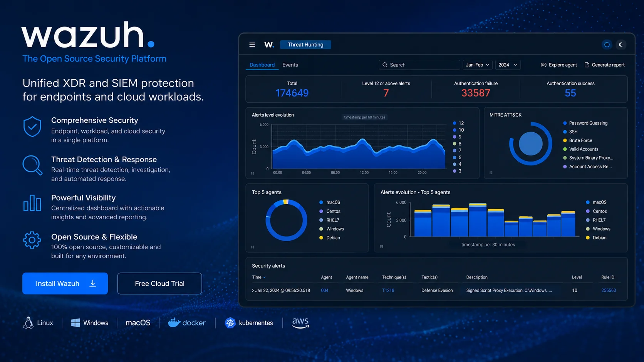This screenshot has height=362, width=644.
Task: Click Generate report
Action: coord(605,65)
